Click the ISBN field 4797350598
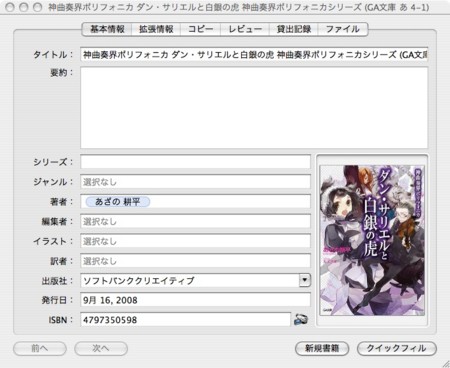 tap(185, 320)
